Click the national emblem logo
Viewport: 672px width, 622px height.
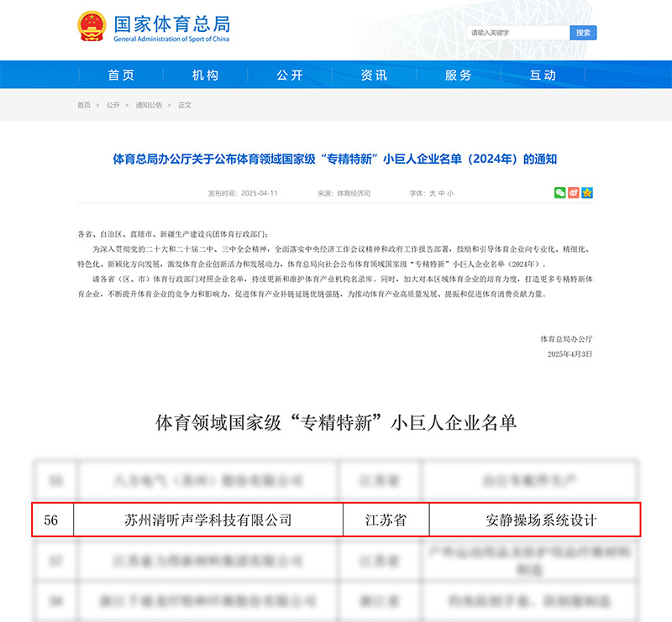point(90,25)
